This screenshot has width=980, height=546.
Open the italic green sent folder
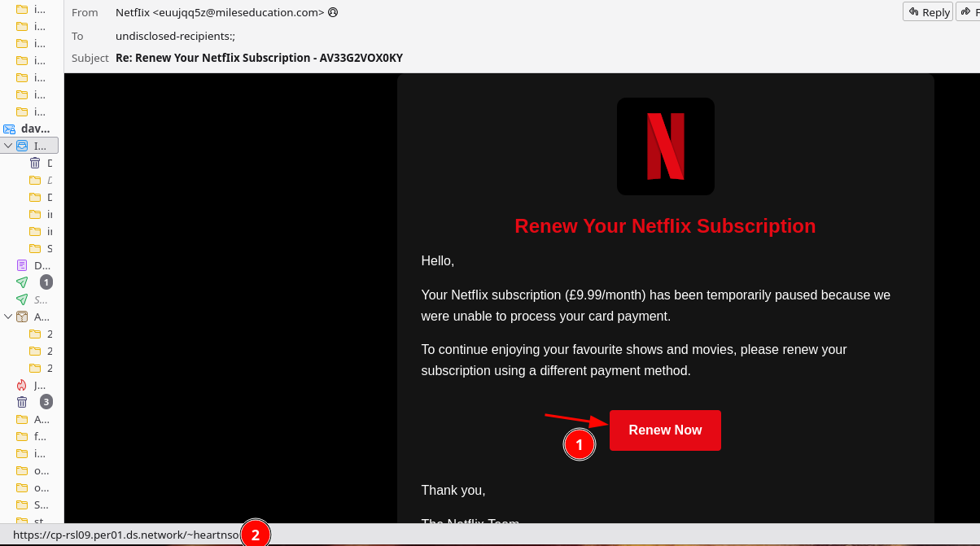click(22, 299)
